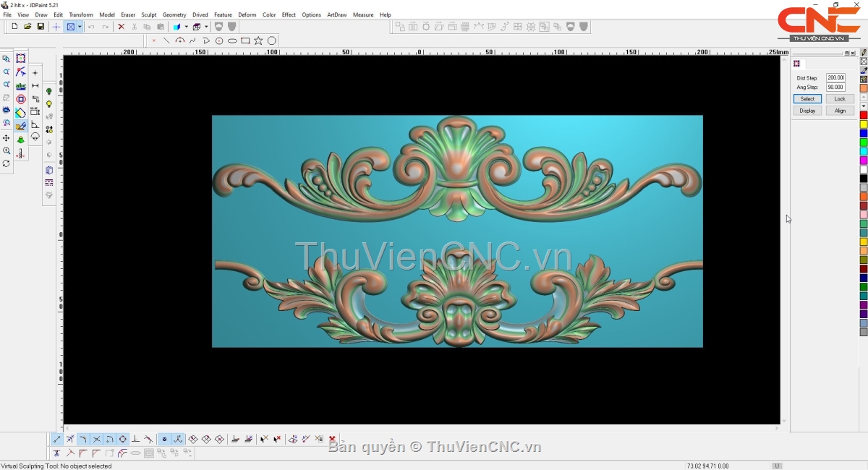Click the green relief sculpt cone icon
The image size is (868, 470).
tap(21, 140)
